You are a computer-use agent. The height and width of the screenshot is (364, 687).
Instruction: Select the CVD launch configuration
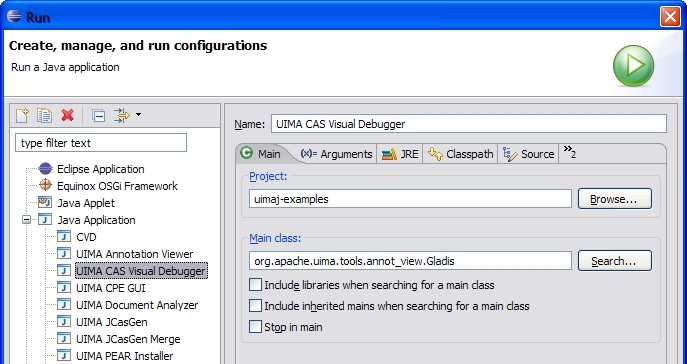86,237
